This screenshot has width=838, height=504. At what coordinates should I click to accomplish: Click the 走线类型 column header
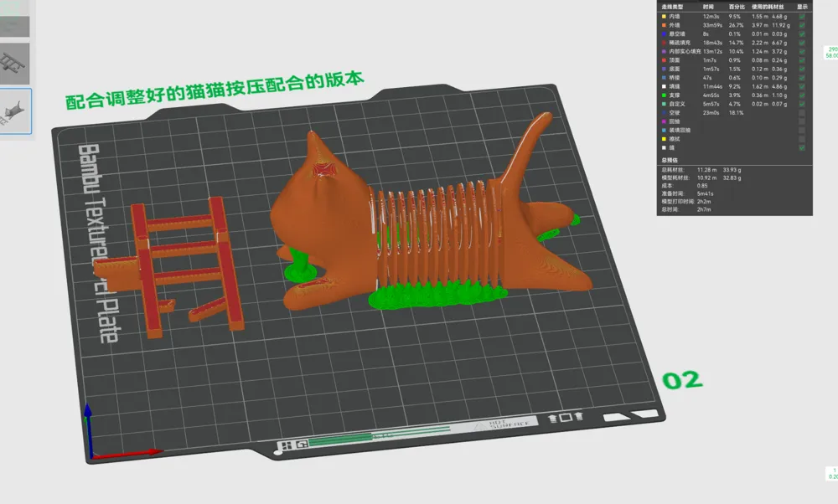click(x=672, y=7)
